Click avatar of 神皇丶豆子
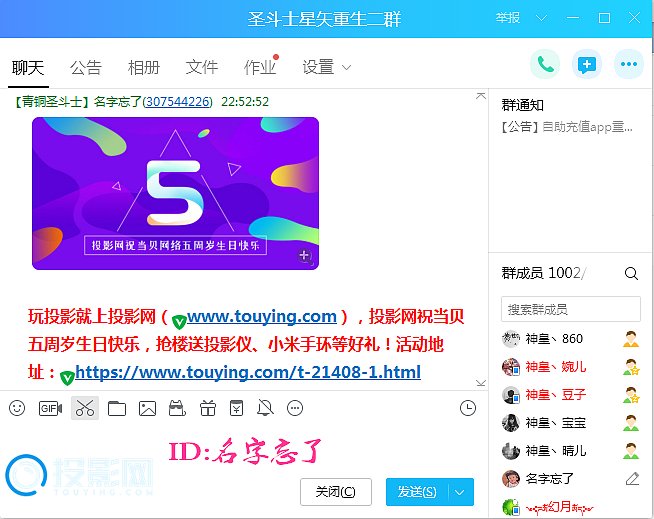The height and width of the screenshot is (519, 654). pos(511,395)
